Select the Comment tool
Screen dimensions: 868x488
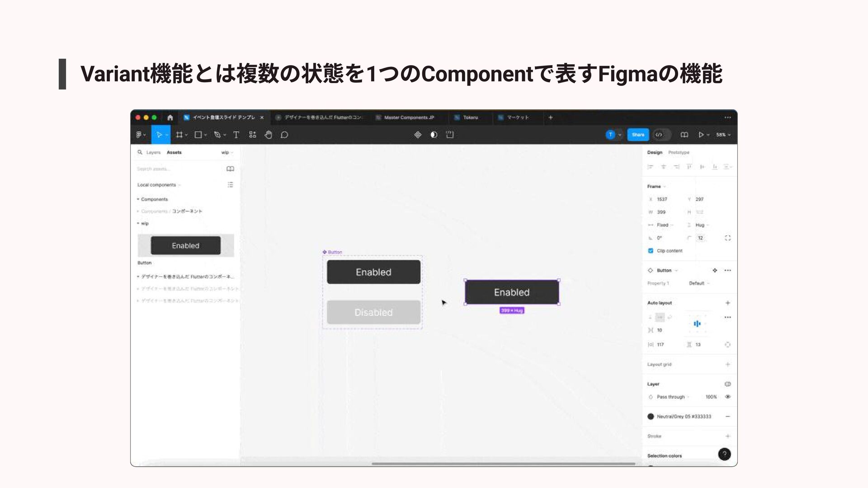pos(284,135)
